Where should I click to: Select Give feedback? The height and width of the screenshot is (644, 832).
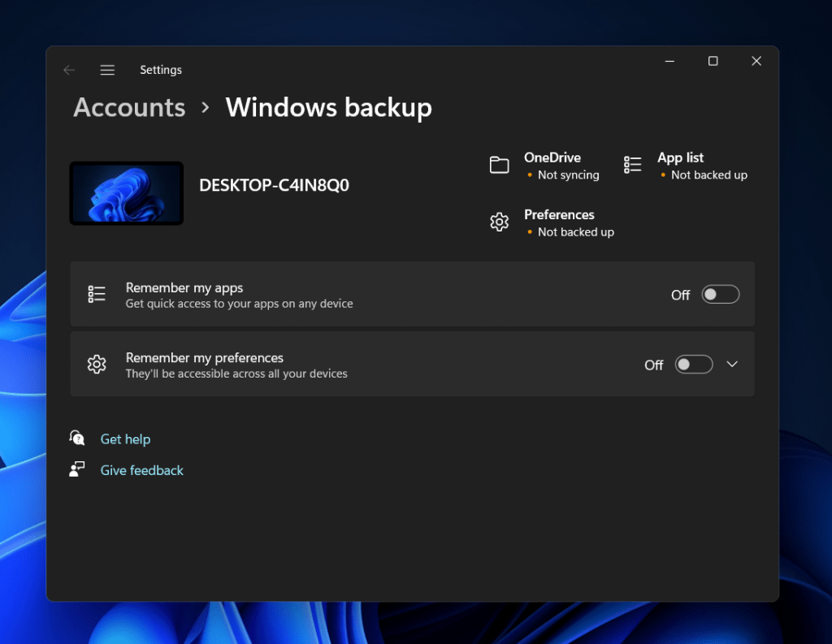tap(141, 469)
